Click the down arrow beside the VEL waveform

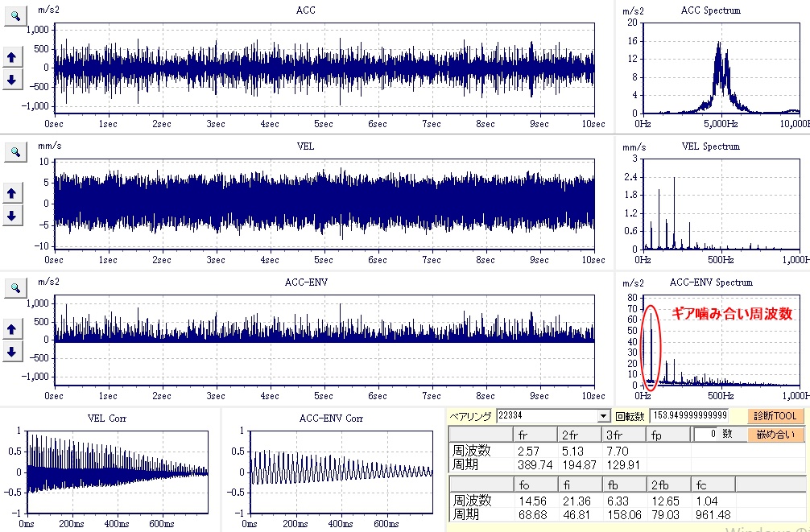click(x=12, y=216)
